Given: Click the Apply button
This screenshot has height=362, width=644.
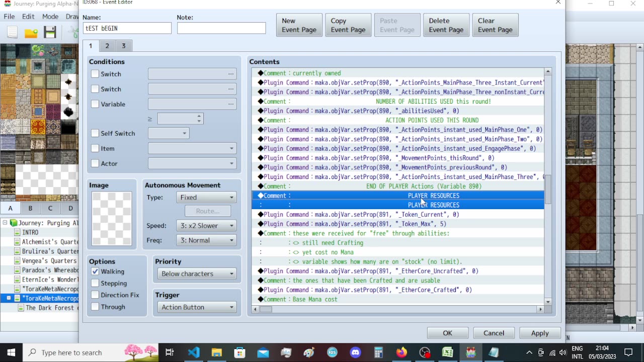Looking at the screenshot, I should [x=539, y=333].
